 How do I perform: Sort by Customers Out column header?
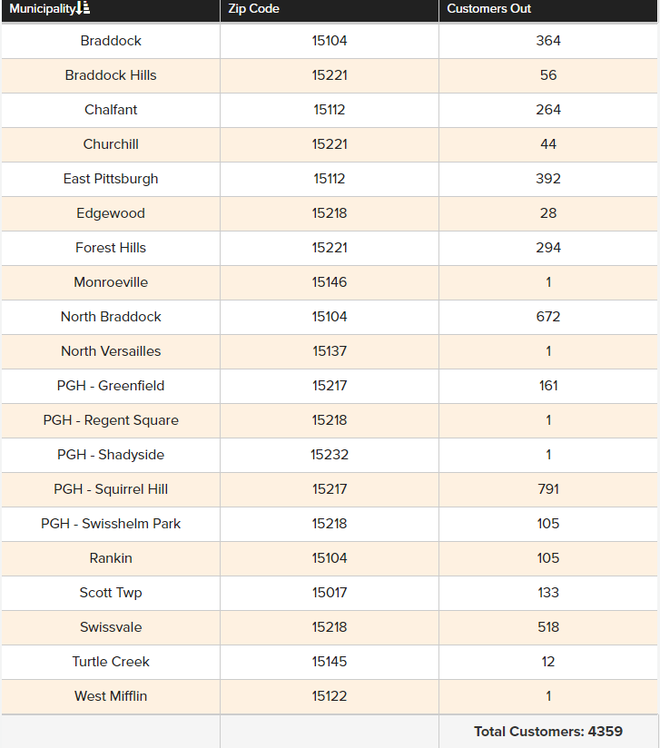[489, 9]
